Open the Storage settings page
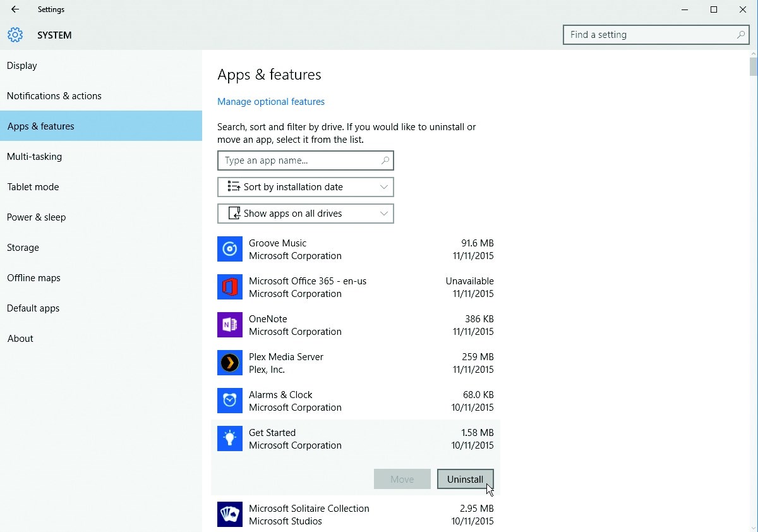758x532 pixels. (23, 248)
